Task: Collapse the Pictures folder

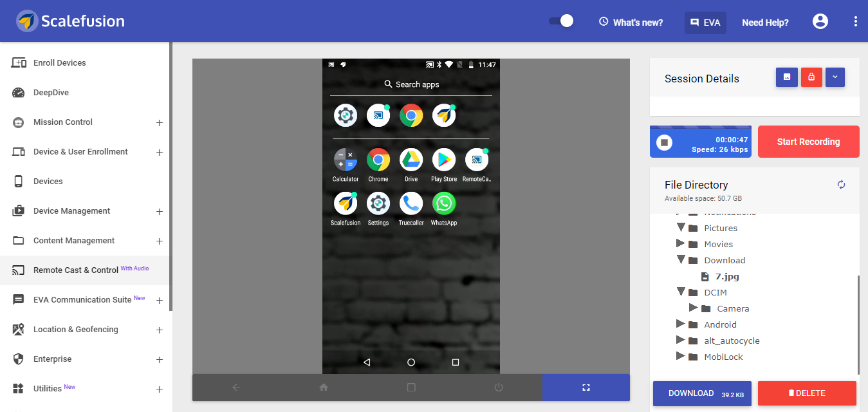Action: pyautogui.click(x=681, y=227)
